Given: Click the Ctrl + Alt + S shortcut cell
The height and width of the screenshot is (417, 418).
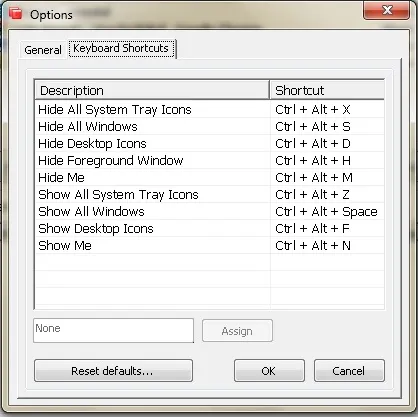Looking at the screenshot, I should click(x=327, y=126).
